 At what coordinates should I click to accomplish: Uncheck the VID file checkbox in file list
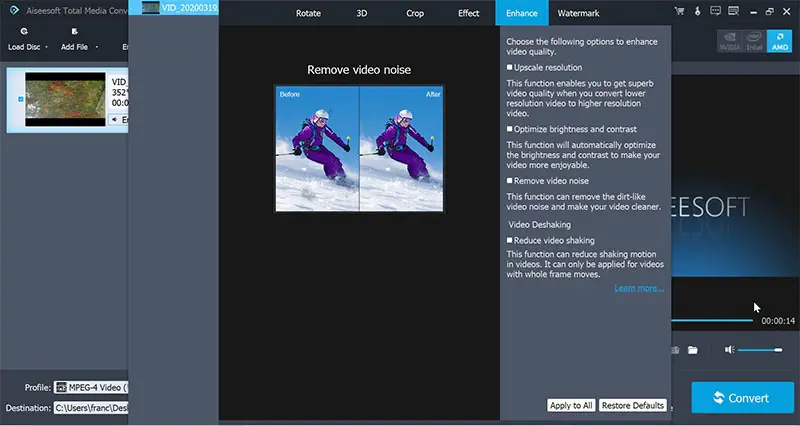tap(20, 99)
